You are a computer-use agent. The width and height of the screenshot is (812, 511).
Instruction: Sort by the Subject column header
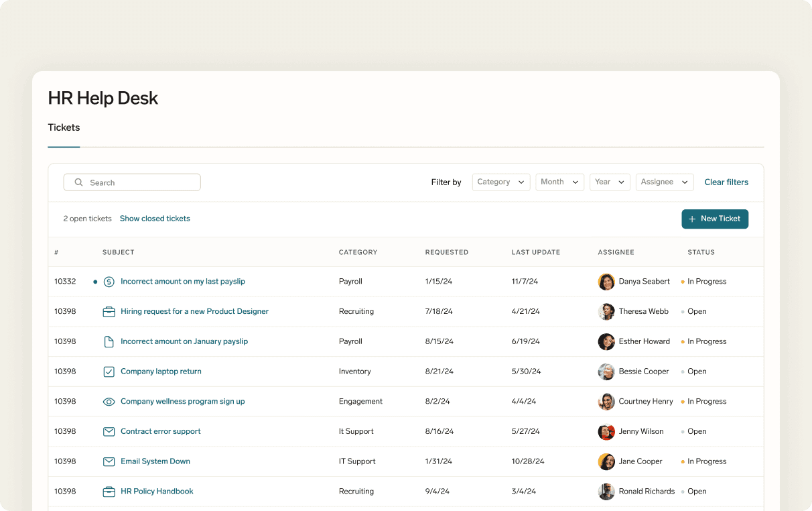coord(118,252)
